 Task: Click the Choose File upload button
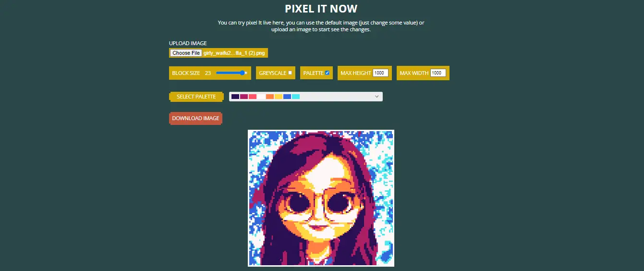pos(186,53)
